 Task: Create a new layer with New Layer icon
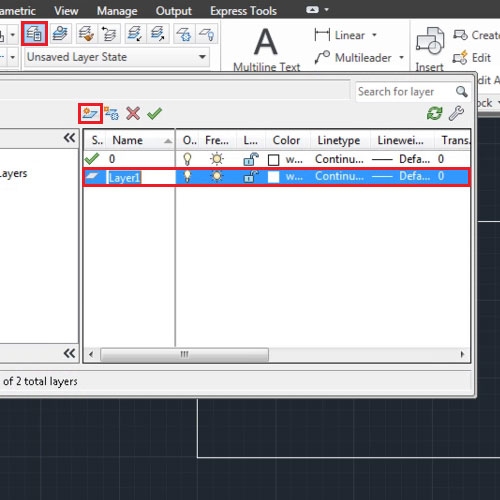point(90,113)
